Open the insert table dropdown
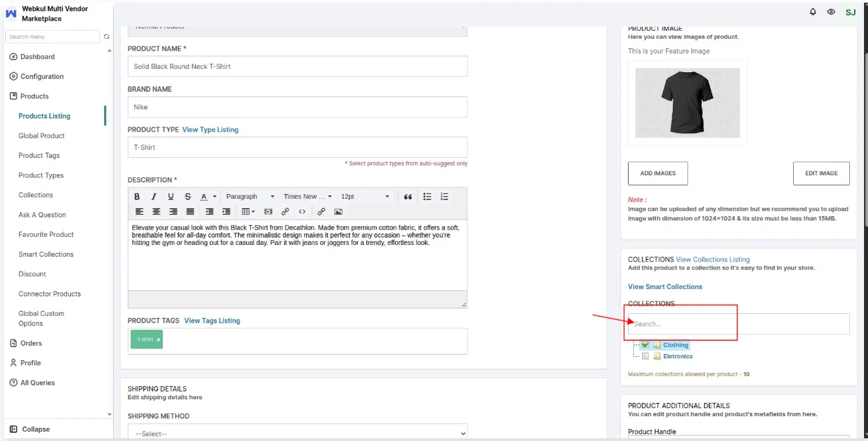Viewport: 868px width, 441px height. 248,211
